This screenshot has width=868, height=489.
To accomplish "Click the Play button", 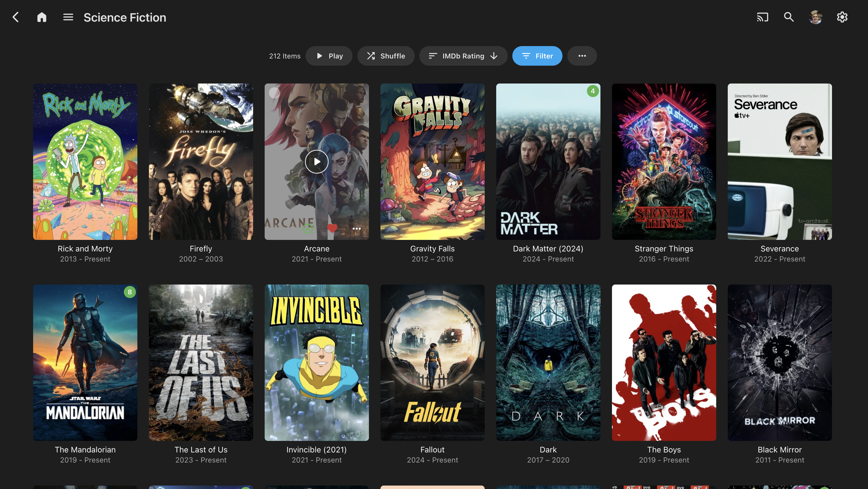I will pyautogui.click(x=329, y=56).
